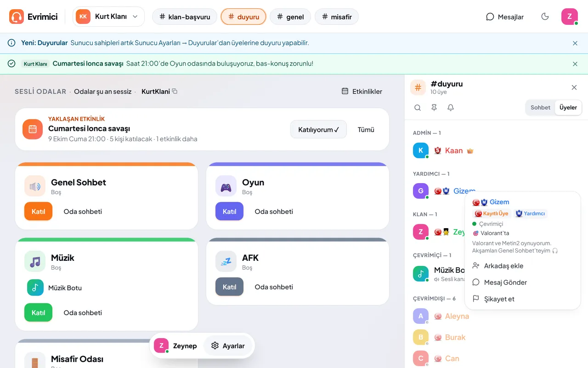Click the notification bell in #duyuru panel
588x368 pixels.
point(451,108)
